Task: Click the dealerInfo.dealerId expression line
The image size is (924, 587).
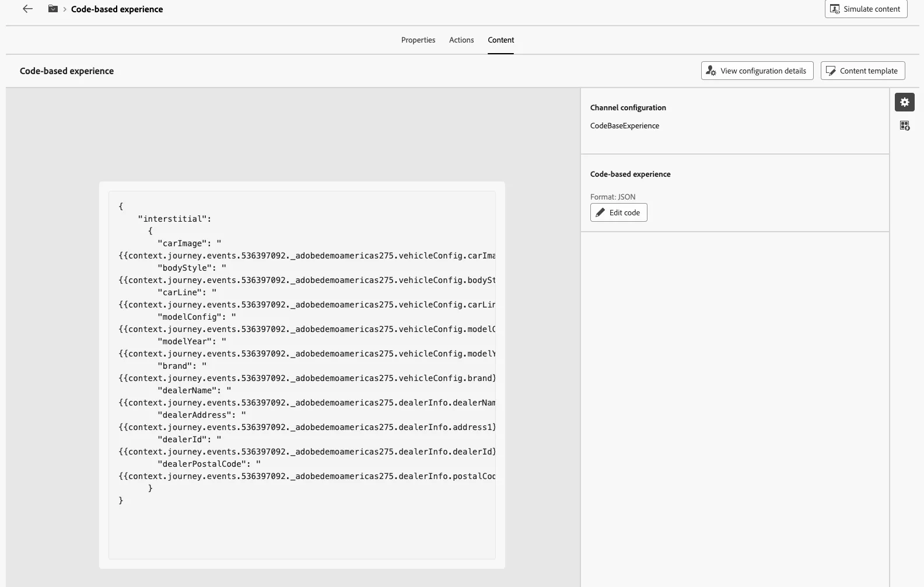Action: (x=307, y=452)
